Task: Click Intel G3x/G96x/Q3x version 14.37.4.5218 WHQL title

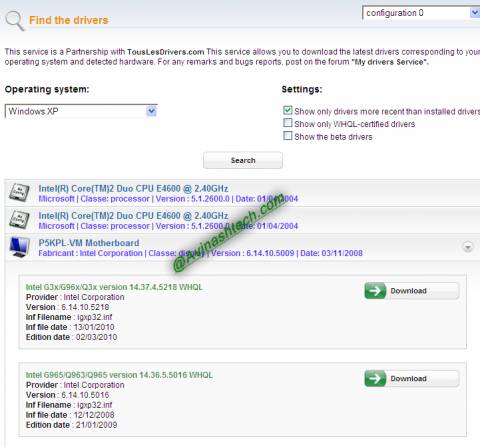Action: coord(114,287)
